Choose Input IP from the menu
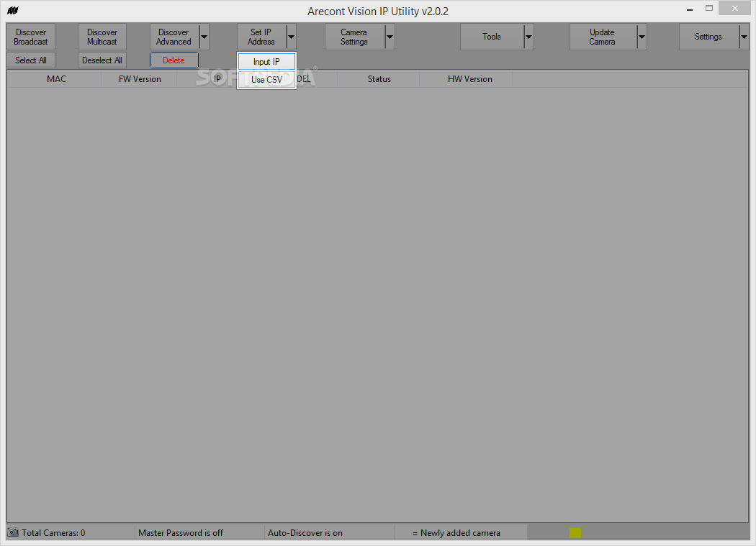Image resolution: width=756 pixels, height=546 pixels. click(x=266, y=62)
